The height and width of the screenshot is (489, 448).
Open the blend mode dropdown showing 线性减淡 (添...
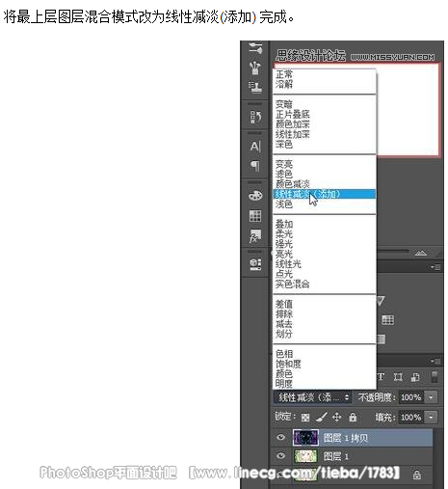click(x=312, y=397)
